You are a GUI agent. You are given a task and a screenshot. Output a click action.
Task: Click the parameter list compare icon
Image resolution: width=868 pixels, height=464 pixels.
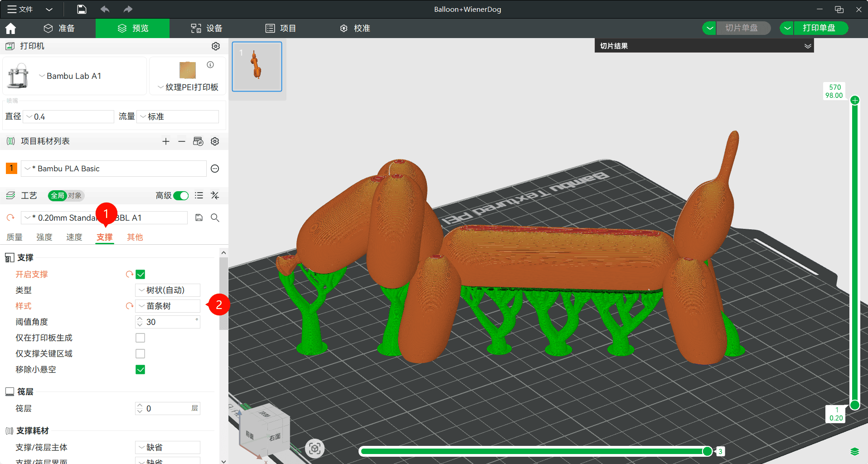pos(199,195)
